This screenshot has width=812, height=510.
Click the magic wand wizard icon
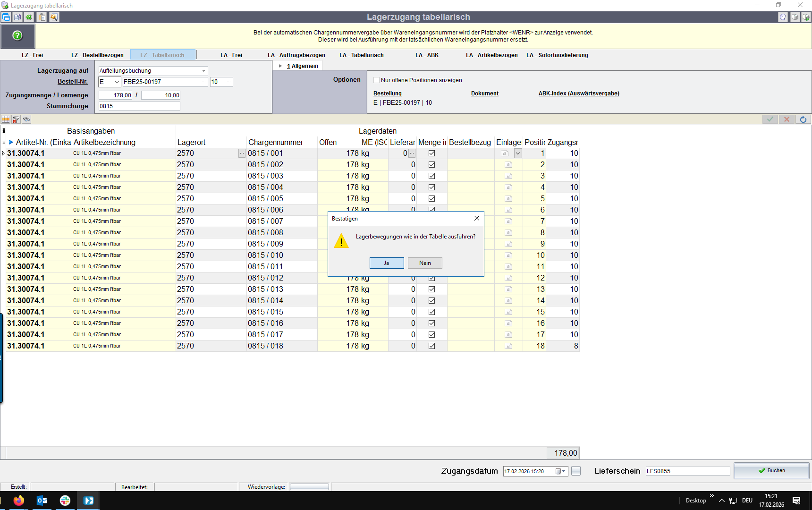point(54,17)
